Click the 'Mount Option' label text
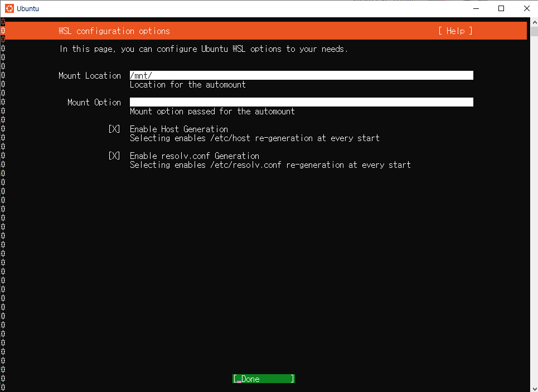This screenshot has height=392, width=538. pos(94,102)
